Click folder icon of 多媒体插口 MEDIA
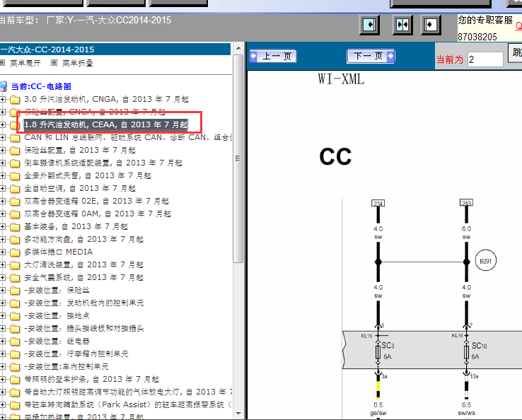 (15, 252)
